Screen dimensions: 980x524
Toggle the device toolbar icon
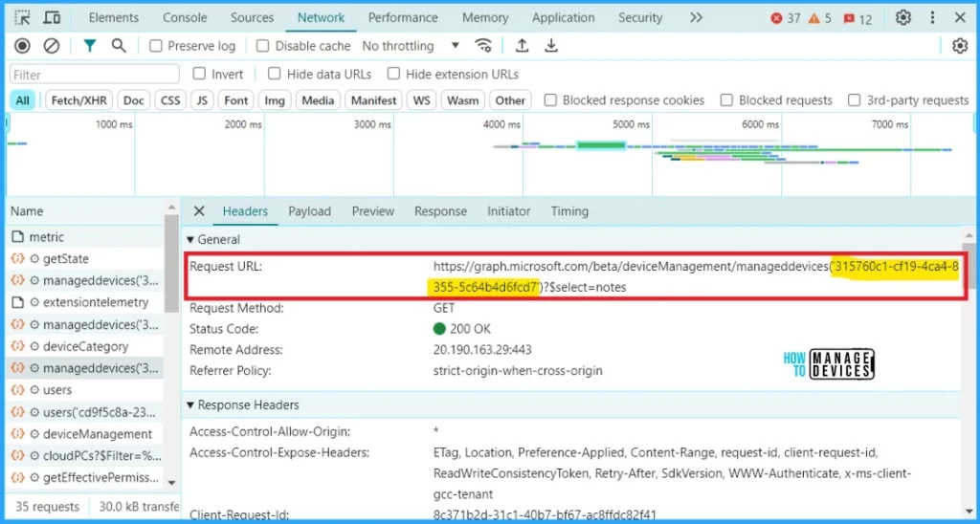point(52,17)
